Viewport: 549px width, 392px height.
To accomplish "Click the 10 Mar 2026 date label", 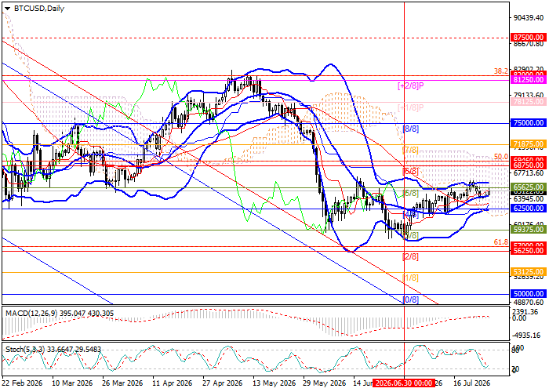I will [72, 383].
